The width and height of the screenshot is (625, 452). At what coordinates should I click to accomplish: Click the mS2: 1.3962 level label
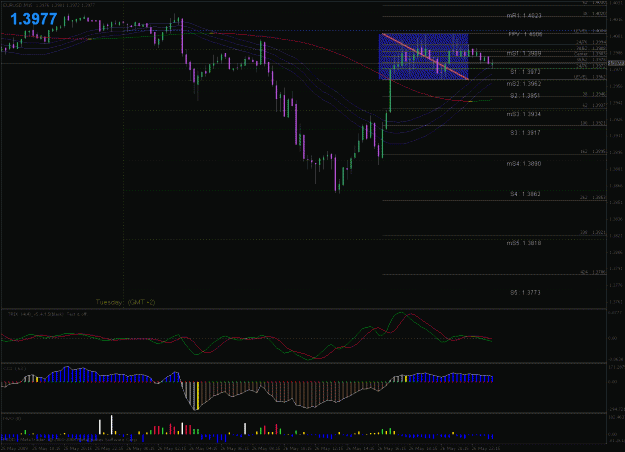[524, 84]
